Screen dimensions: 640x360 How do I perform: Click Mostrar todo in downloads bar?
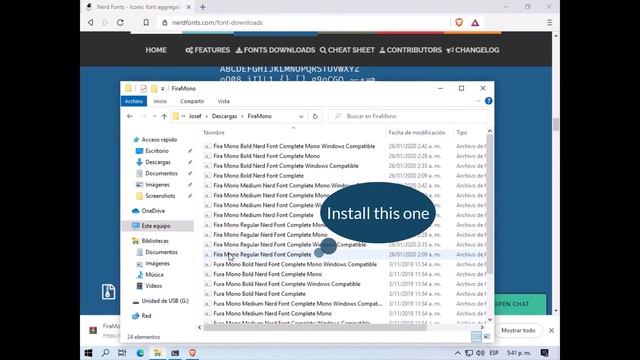tap(518, 330)
